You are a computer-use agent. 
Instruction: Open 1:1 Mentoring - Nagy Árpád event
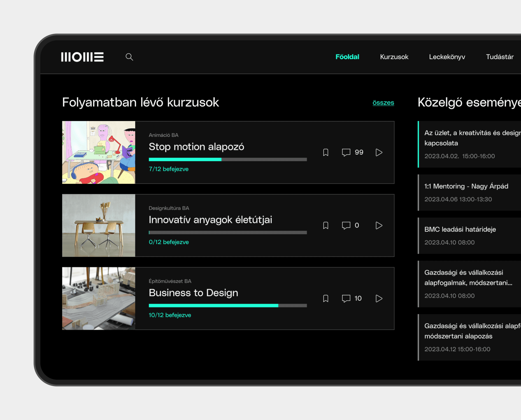point(469,193)
